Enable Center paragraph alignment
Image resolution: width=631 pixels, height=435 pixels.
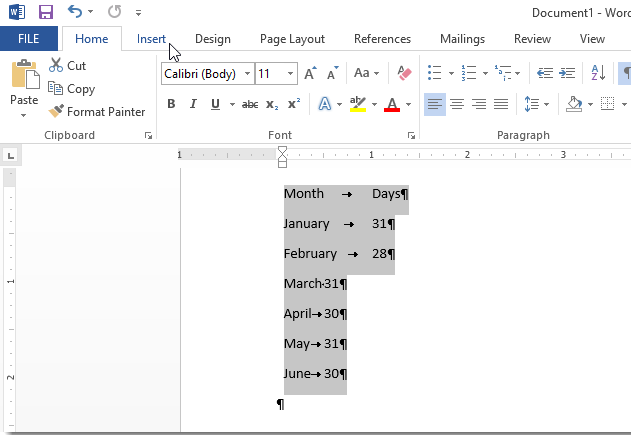click(x=457, y=104)
